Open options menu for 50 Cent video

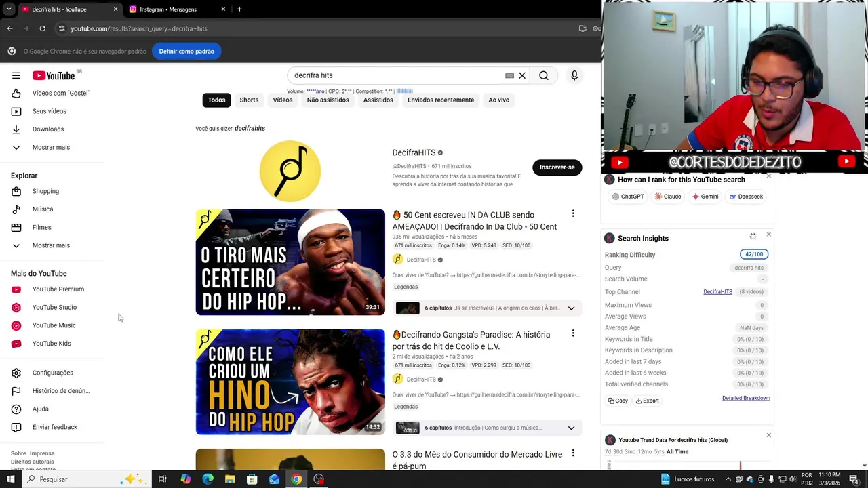pos(573,214)
